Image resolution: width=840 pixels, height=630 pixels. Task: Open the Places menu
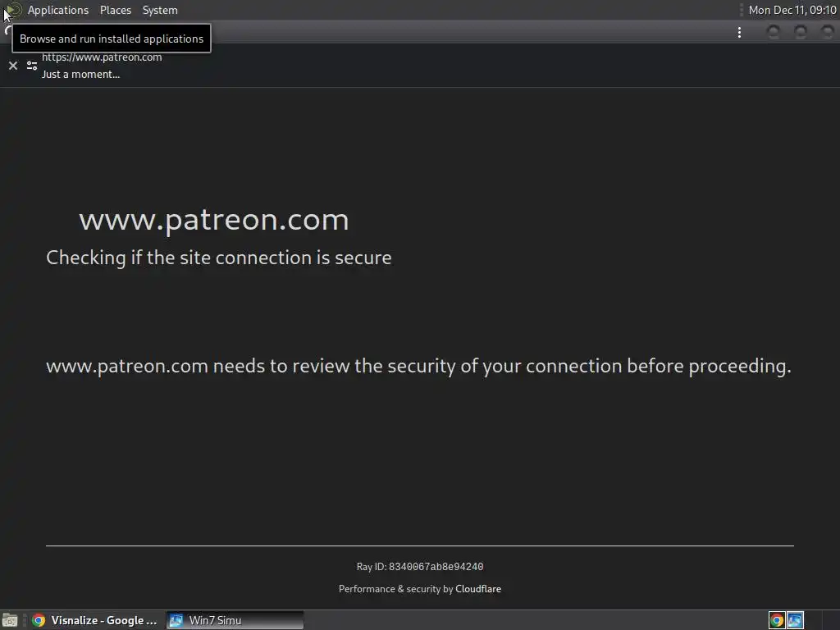tap(115, 10)
